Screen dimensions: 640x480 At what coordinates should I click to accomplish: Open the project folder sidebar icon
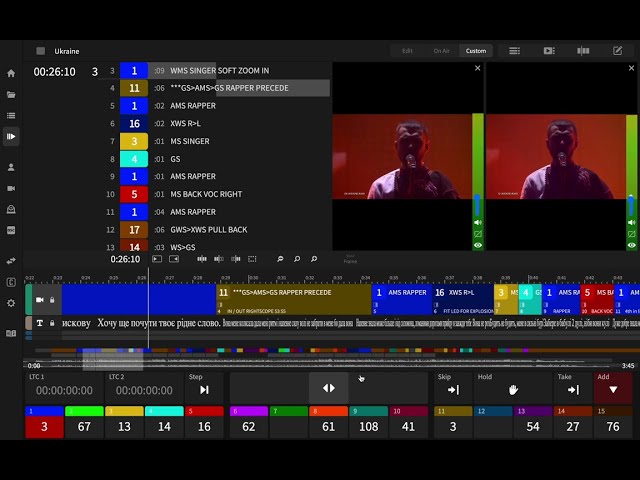pyautogui.click(x=11, y=95)
